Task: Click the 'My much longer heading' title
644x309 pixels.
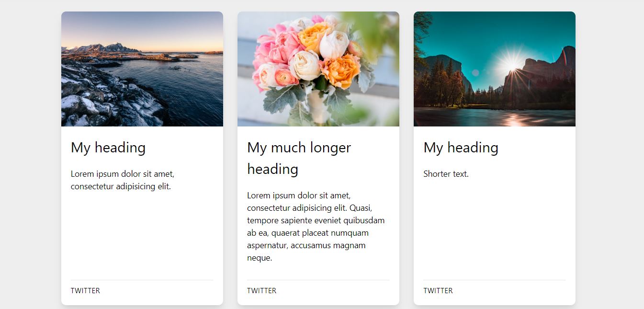Action: (x=299, y=158)
